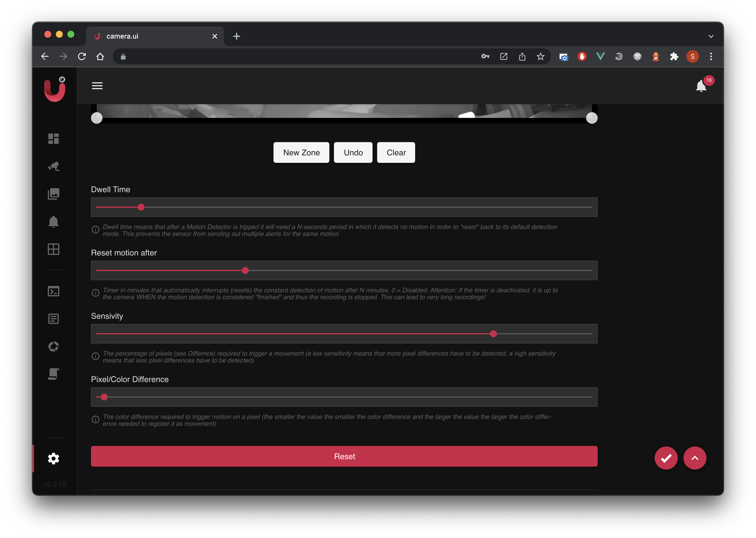This screenshot has height=538, width=756.
Task: Click the scroll-to-top chevron button
Action: click(695, 458)
